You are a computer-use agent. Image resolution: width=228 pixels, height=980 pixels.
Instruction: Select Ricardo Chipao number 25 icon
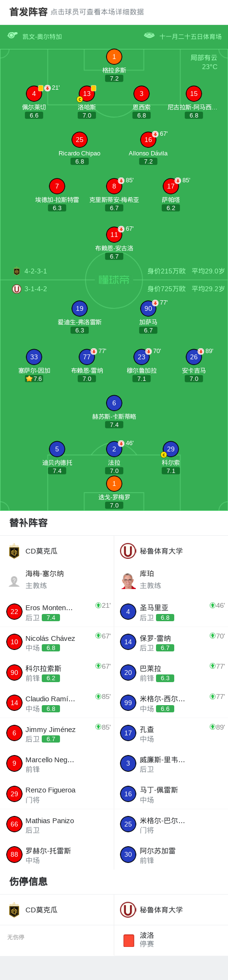[x=80, y=140]
